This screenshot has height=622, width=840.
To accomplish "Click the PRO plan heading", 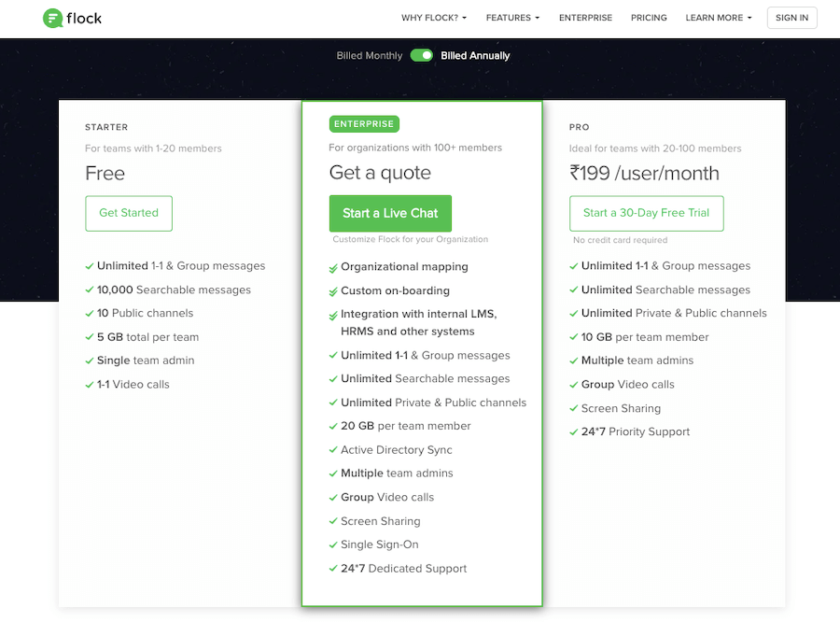I will point(579,127).
